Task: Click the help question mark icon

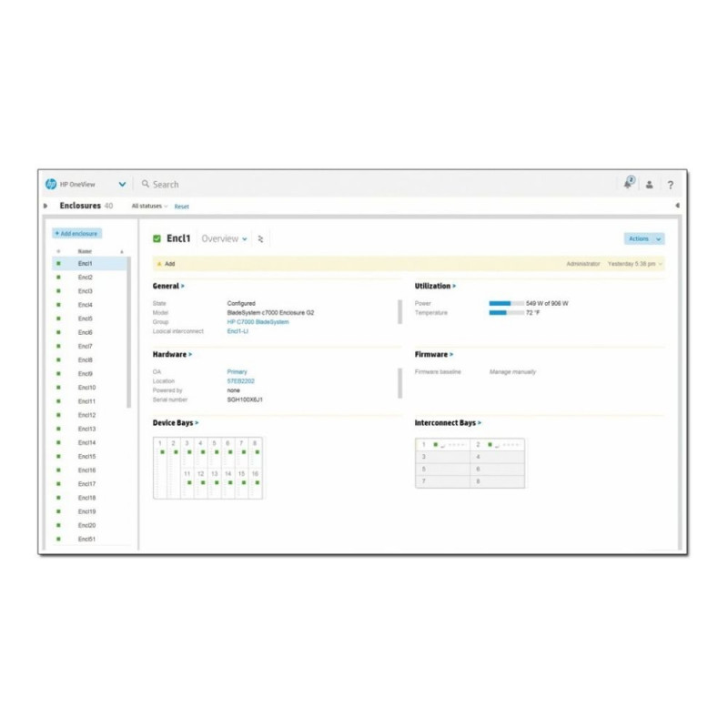Action: 671,185
